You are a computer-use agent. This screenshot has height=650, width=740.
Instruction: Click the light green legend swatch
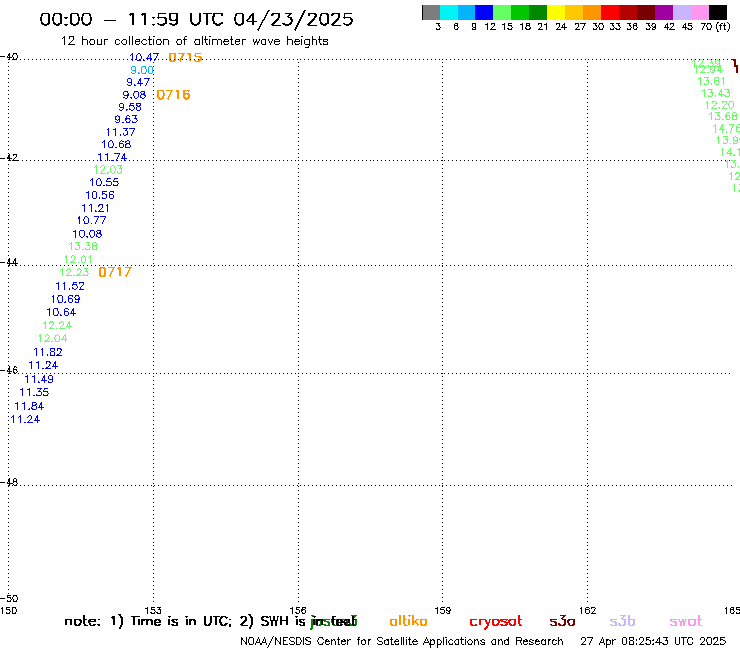pos(502,12)
